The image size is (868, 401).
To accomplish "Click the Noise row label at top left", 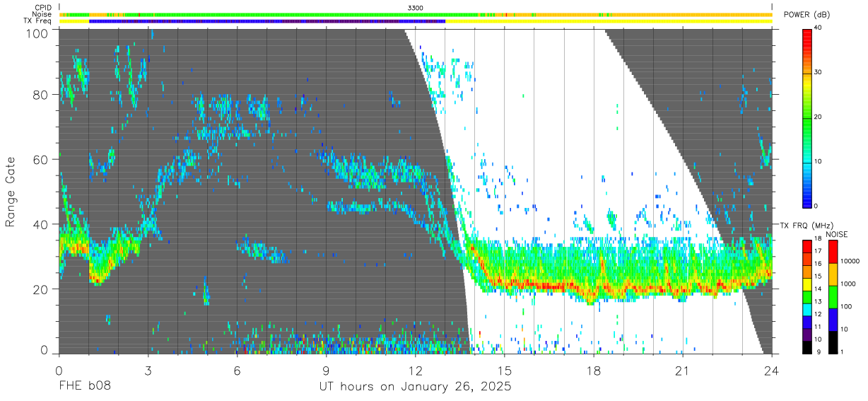I will point(42,14).
